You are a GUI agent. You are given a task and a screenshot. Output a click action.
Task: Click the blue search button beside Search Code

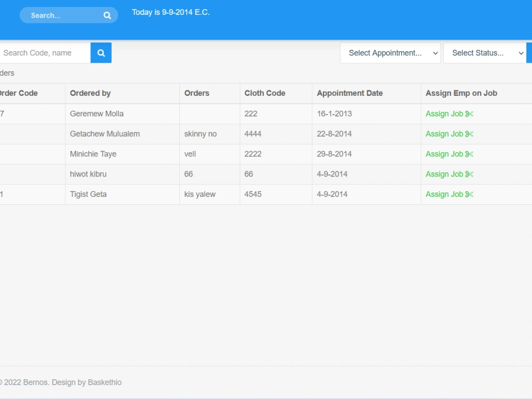[x=101, y=53]
